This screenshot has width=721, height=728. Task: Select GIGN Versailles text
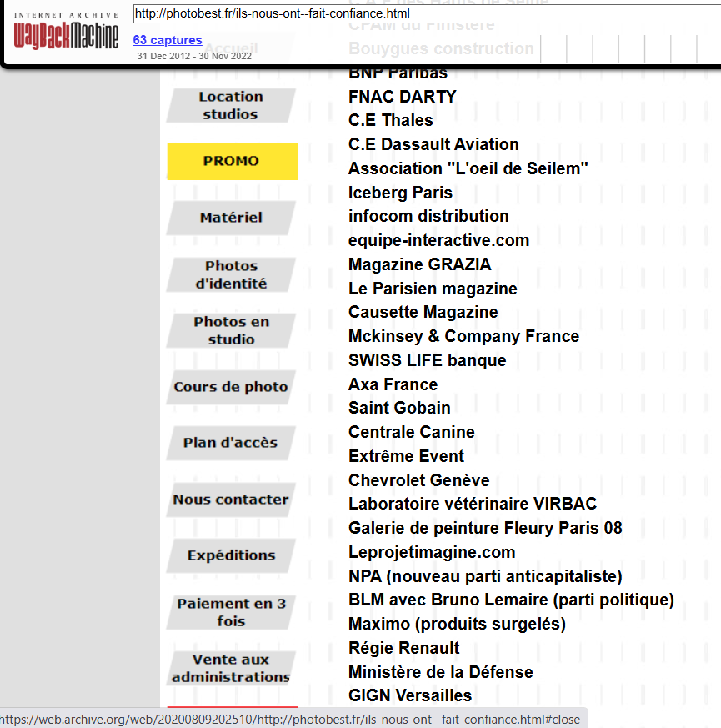[x=410, y=695]
